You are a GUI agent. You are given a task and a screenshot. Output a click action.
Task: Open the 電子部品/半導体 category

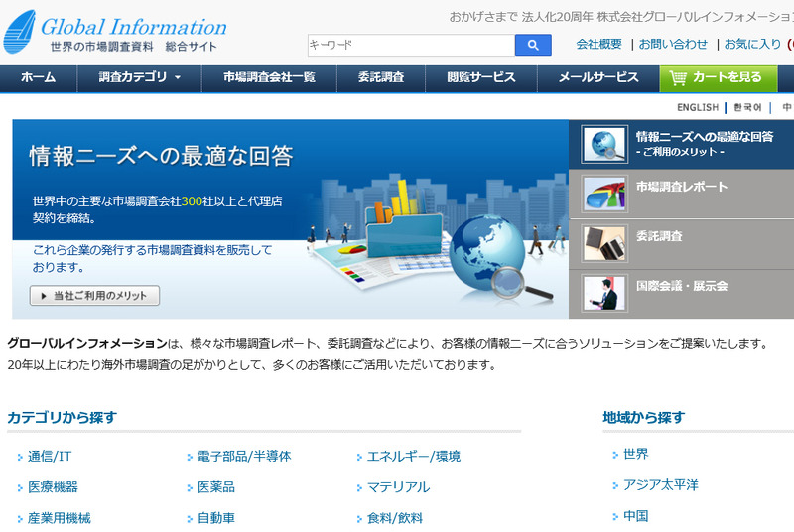(x=244, y=457)
